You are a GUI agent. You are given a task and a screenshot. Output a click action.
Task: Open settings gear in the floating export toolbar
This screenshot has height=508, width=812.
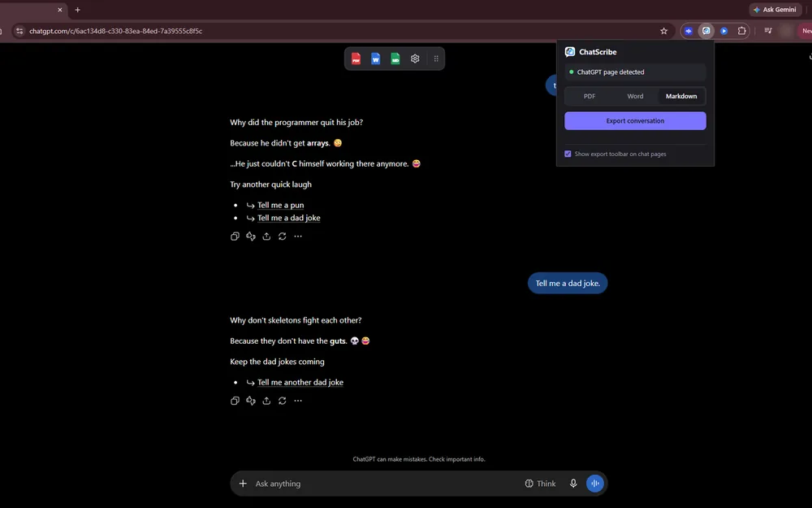point(415,59)
